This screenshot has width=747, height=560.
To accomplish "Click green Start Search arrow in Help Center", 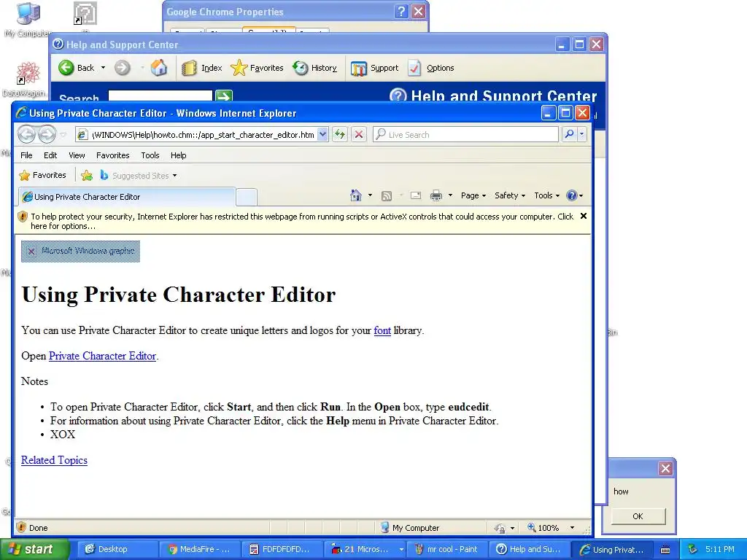I will pos(224,96).
